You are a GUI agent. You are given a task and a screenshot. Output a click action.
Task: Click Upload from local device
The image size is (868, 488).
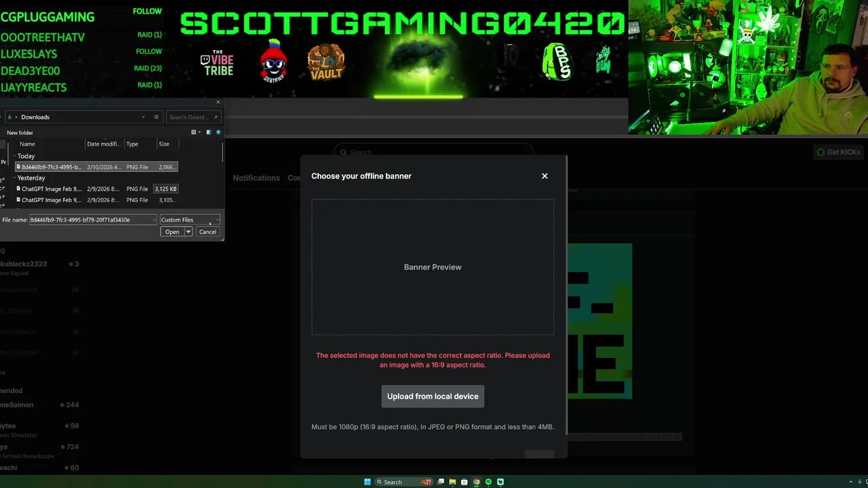(433, 396)
